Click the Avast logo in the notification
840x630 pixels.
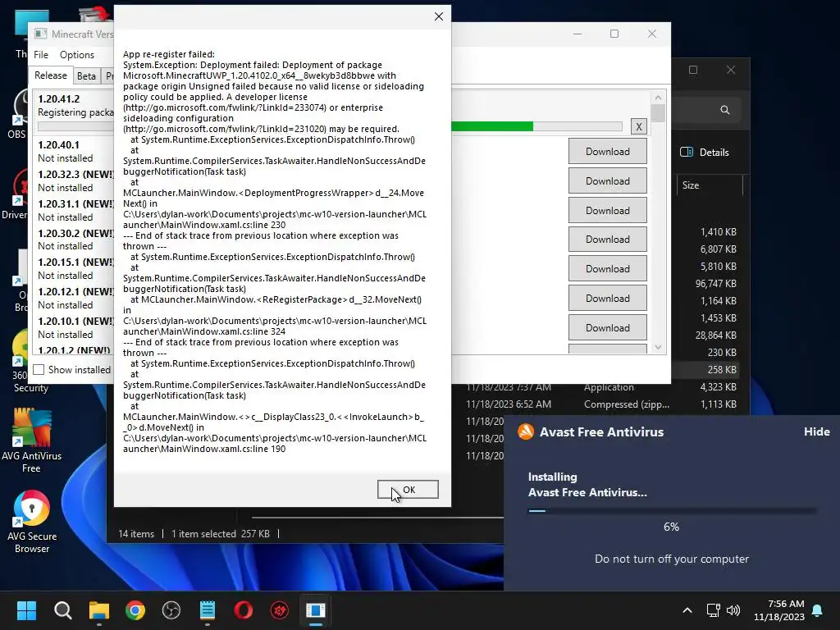(x=526, y=431)
